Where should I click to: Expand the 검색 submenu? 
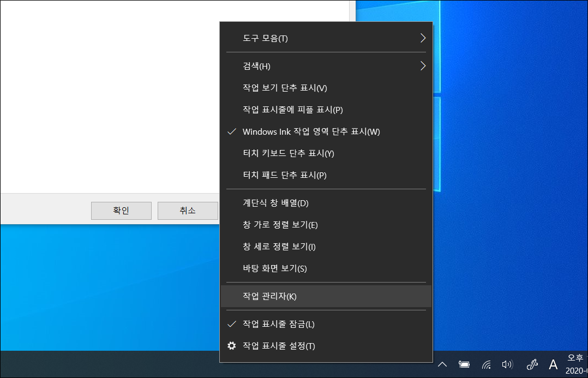256,66
